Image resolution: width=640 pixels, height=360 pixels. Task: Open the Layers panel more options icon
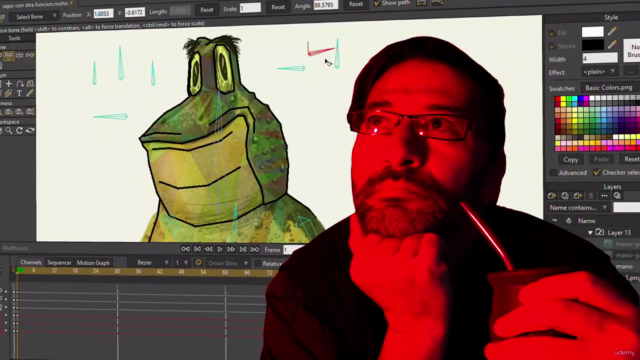(604, 196)
